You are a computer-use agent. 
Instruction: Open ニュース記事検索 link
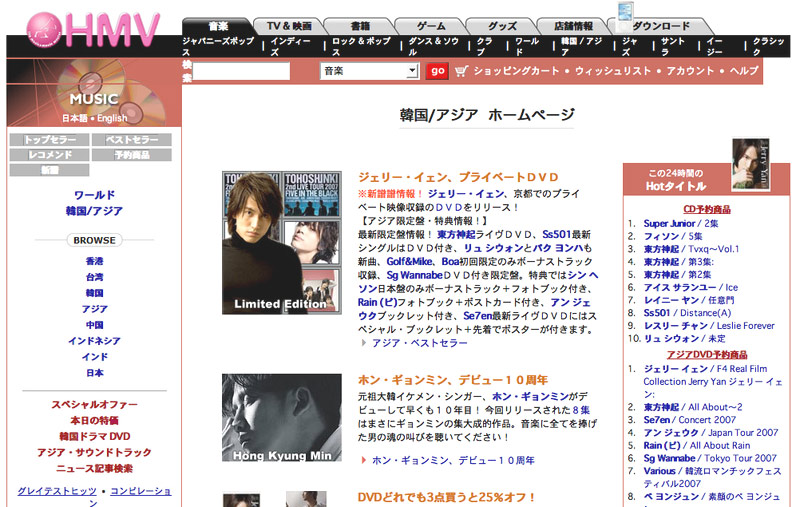[94, 468]
